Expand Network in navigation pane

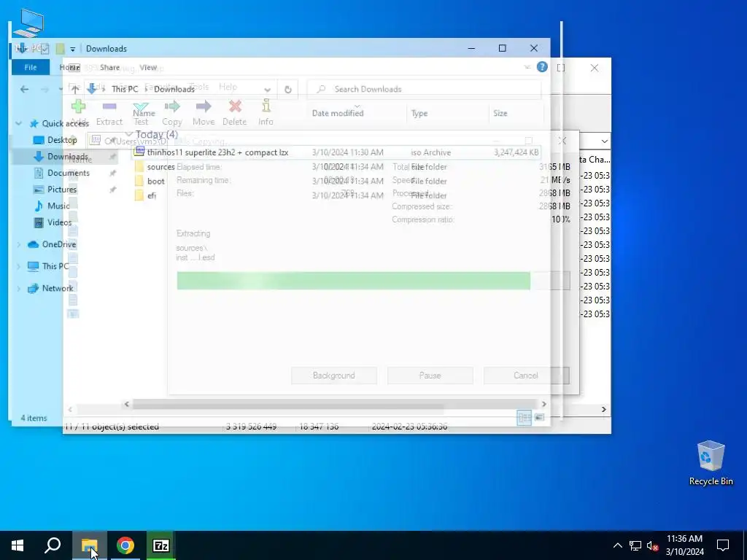coord(18,288)
